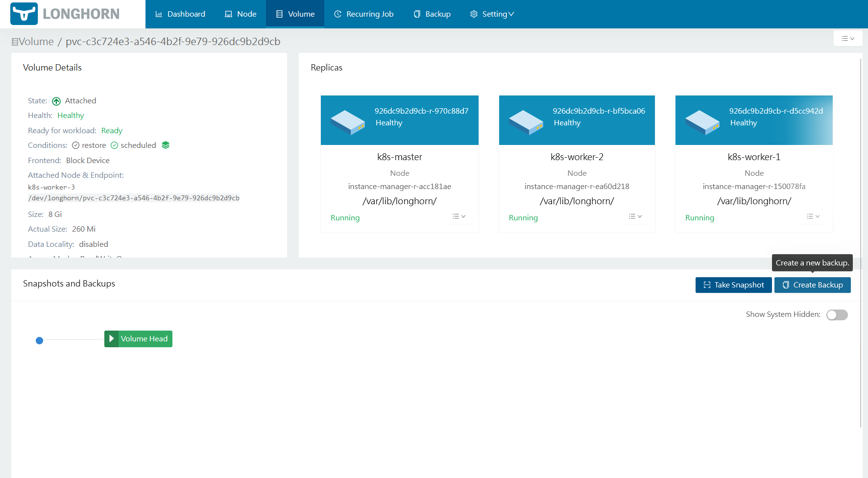Click the Volume breadcrumb link
Viewport: 868px width, 478px height.
33,42
